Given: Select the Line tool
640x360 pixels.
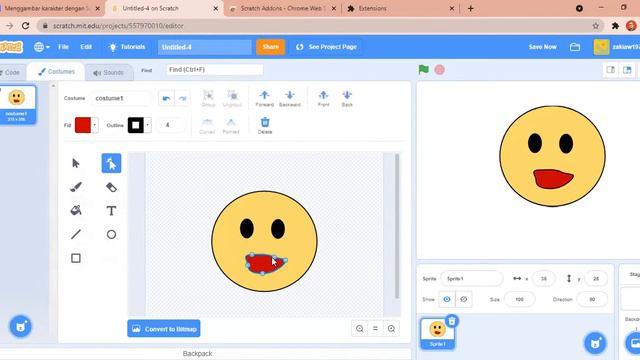Looking at the screenshot, I should [76, 234].
